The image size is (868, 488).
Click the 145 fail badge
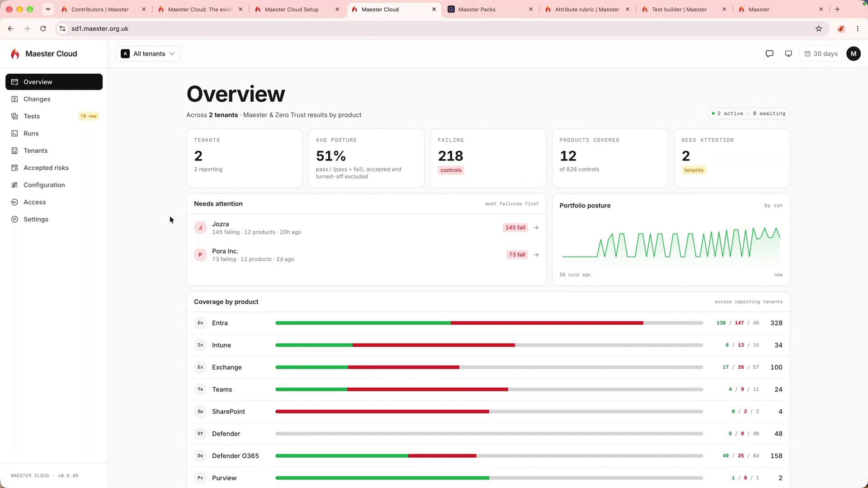point(515,228)
